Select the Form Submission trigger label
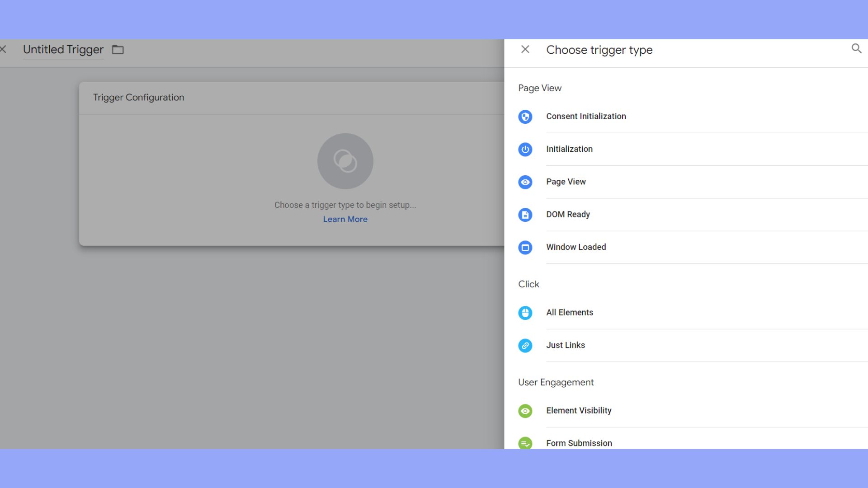Viewport: 868px width, 488px height. 579,443
